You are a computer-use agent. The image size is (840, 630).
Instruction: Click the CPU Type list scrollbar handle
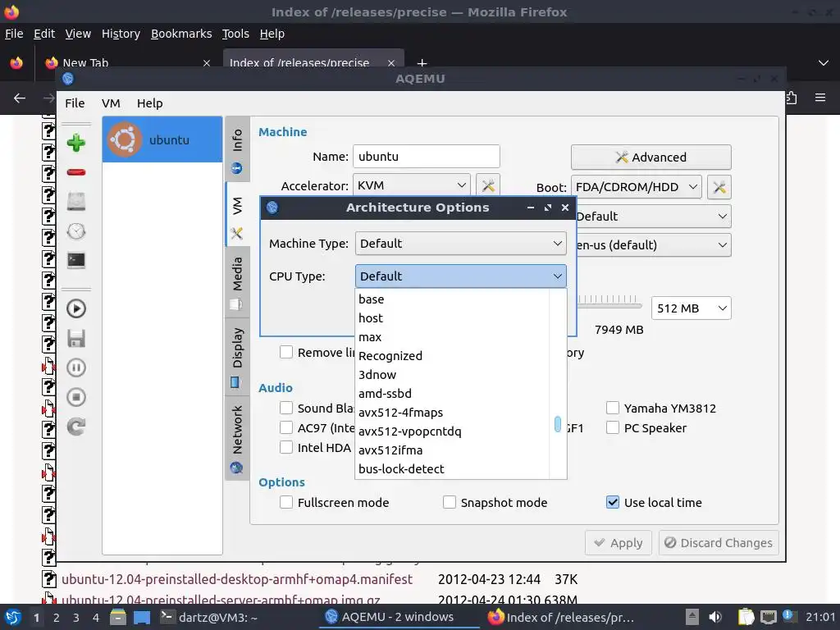tap(558, 424)
